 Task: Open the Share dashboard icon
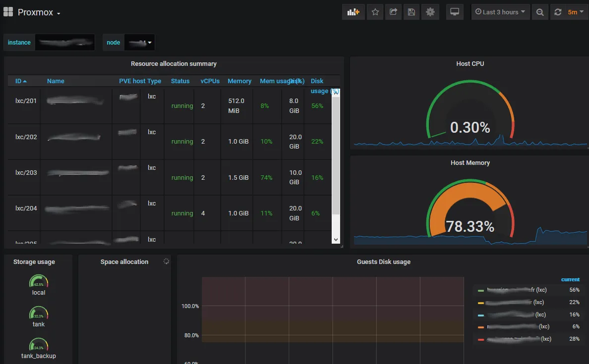393,12
